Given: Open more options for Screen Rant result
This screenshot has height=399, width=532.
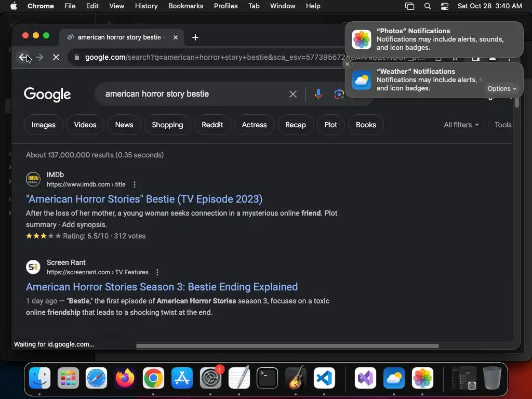Looking at the screenshot, I should coord(157,272).
